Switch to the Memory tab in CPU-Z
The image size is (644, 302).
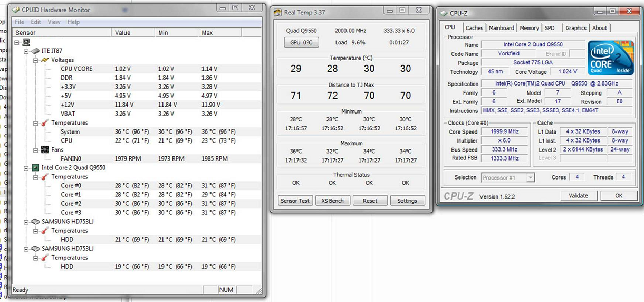click(529, 28)
